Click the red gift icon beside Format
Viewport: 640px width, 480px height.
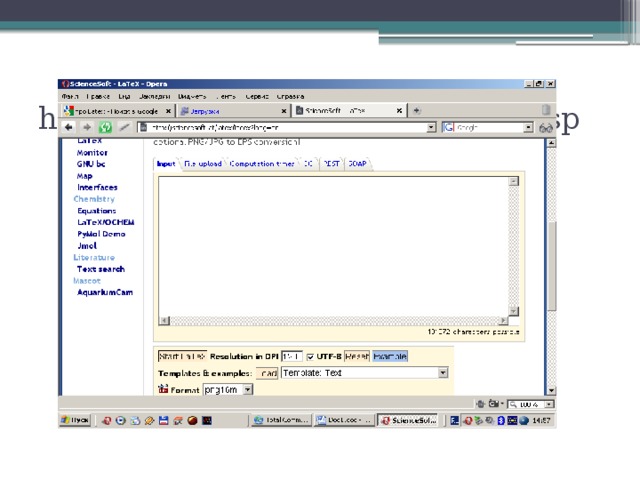click(163, 389)
